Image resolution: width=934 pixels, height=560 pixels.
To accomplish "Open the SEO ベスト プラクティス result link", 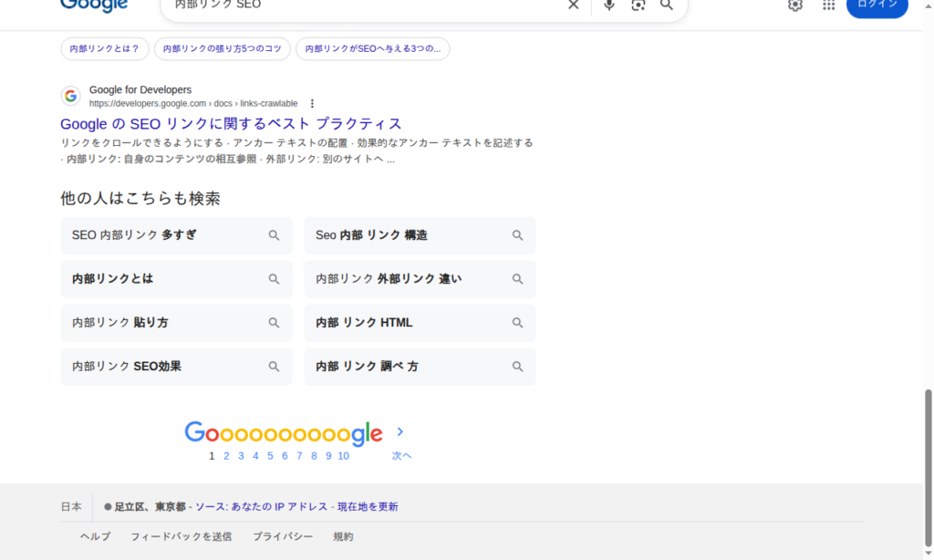I will pyautogui.click(x=229, y=123).
